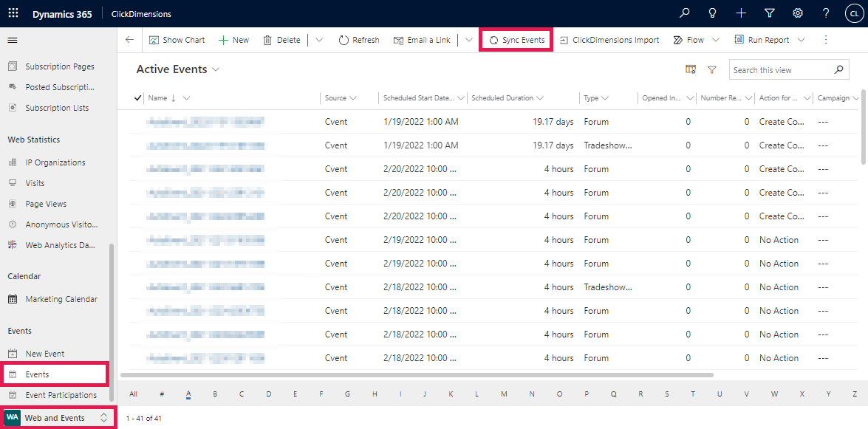This screenshot has width=868, height=429.
Task: Click the edit columns icon
Action: [690, 69]
